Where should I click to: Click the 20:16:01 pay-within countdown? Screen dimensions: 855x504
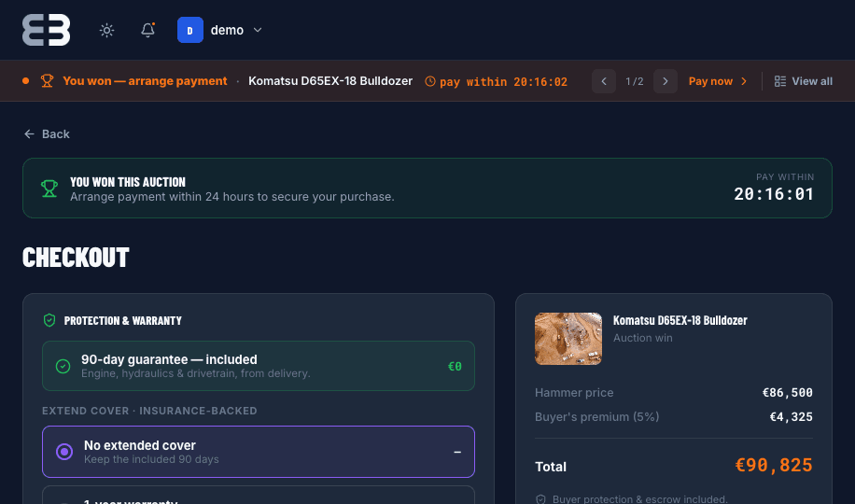click(x=774, y=194)
